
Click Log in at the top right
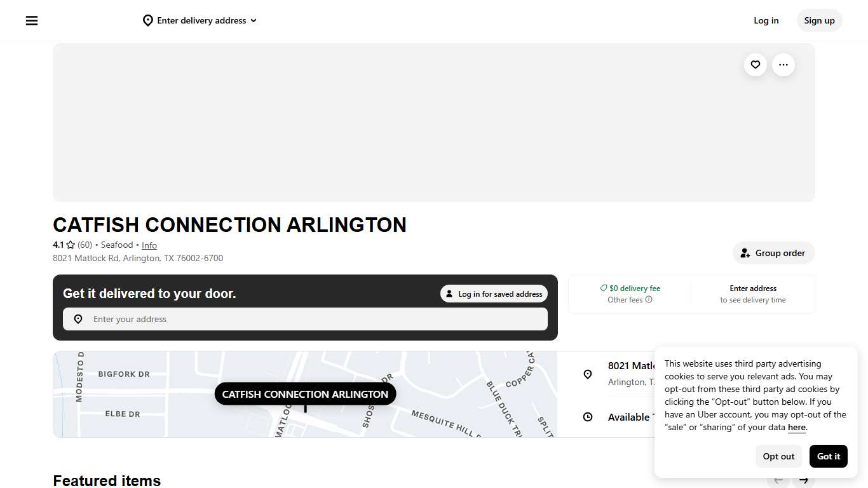pyautogui.click(x=766, y=20)
